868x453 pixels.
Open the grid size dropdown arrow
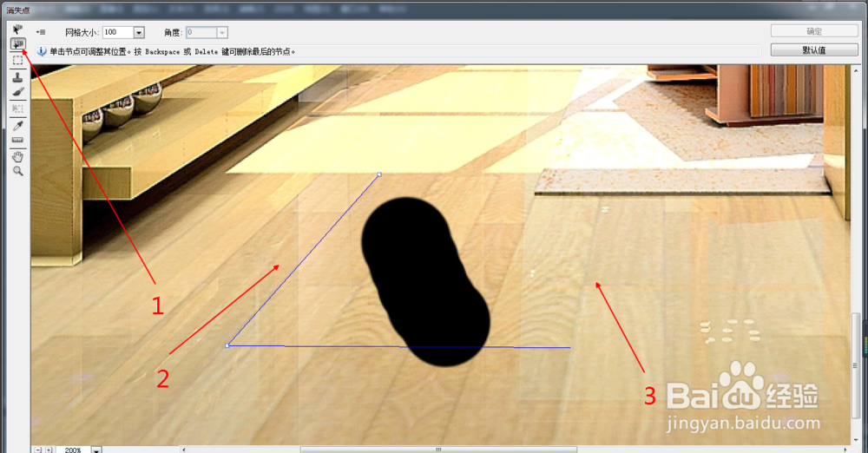click(x=140, y=33)
